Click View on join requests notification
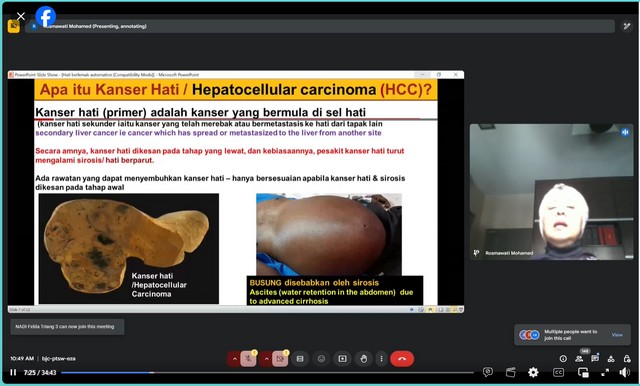The height and width of the screenshot is (386, 640). tap(617, 335)
